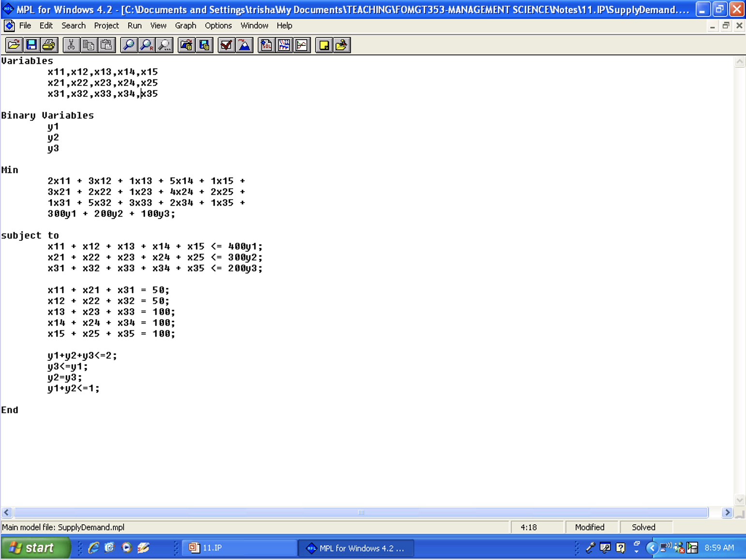Click 'Main model file: SupplyDemand.mpl' status text
Viewport: 746px width, 560px height.
63,528
